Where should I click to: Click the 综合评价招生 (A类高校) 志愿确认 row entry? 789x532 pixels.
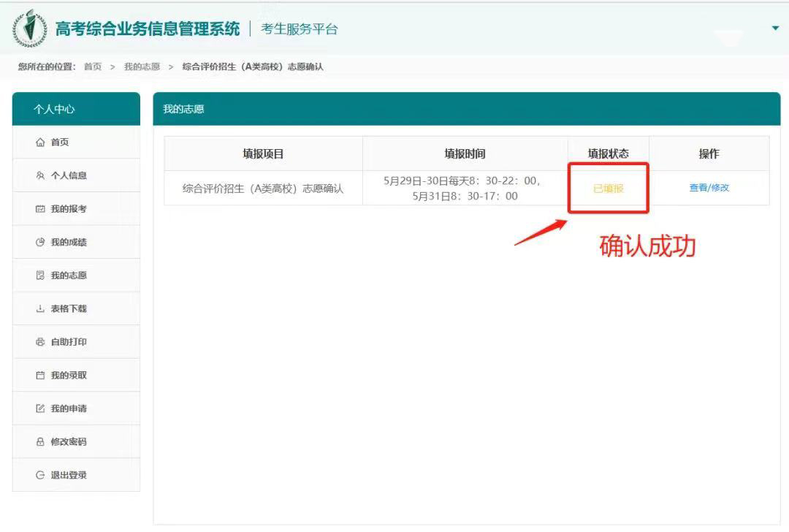[263, 189]
